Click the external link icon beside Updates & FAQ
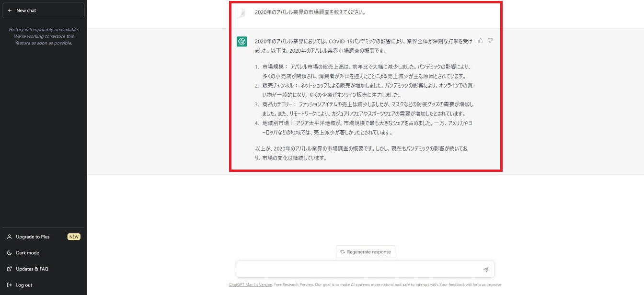This screenshot has height=295, width=644. pos(10,269)
